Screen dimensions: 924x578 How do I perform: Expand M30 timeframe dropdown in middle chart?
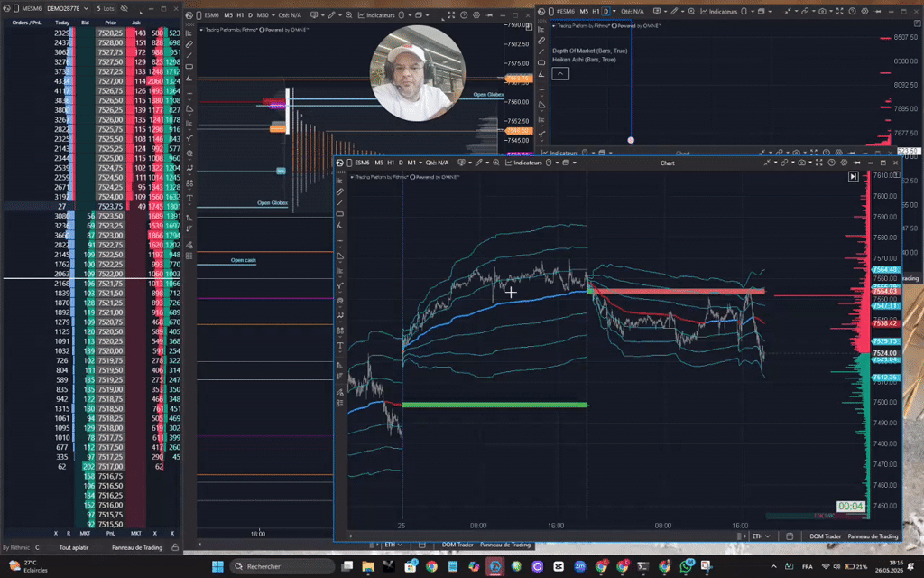point(273,14)
